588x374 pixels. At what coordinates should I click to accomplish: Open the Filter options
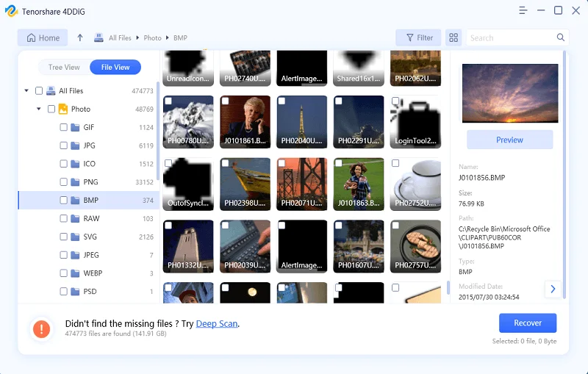coord(418,37)
